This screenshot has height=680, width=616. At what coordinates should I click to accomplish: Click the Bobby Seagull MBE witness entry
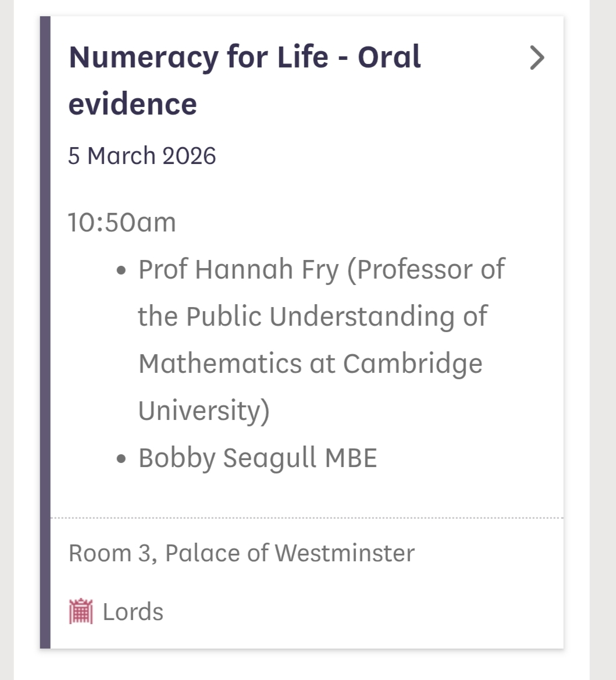258,458
